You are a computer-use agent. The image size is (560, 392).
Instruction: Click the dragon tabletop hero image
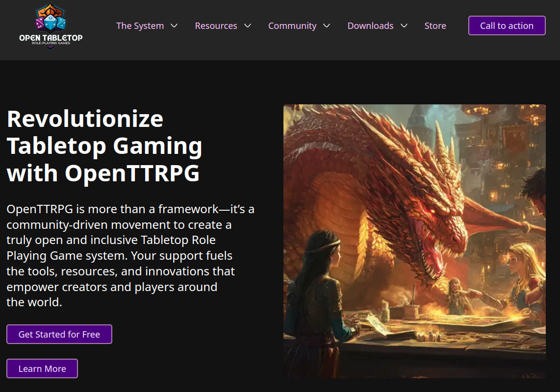coord(414,242)
